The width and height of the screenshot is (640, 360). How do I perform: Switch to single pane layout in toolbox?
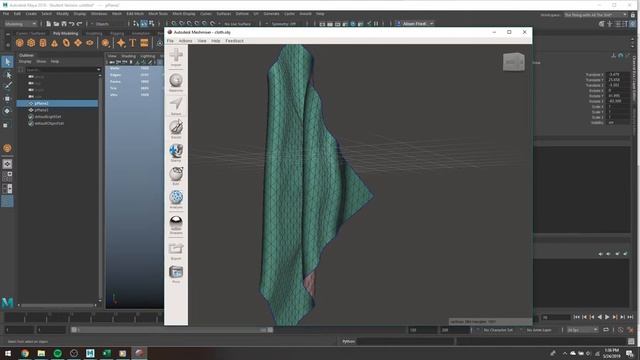click(7, 164)
